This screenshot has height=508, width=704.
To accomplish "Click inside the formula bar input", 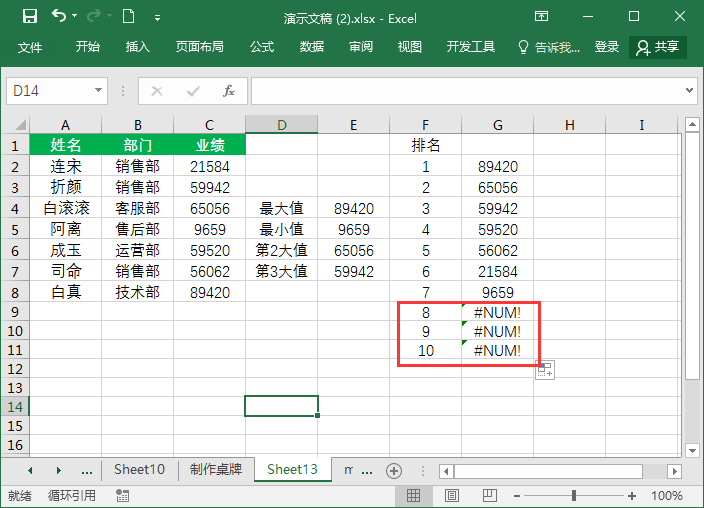I will [467, 91].
